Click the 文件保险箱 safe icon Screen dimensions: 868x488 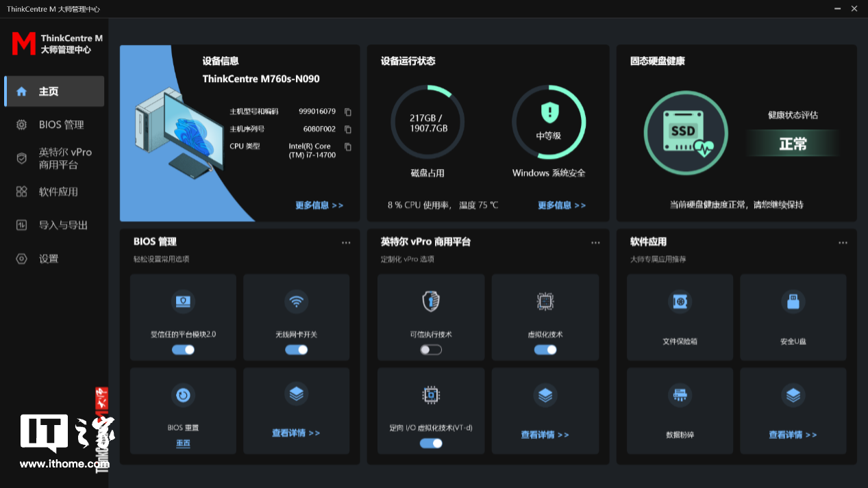pos(680,301)
